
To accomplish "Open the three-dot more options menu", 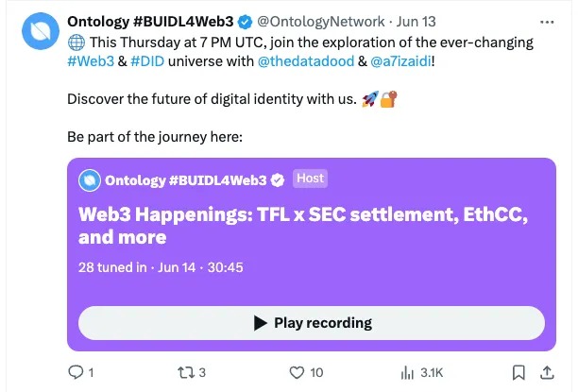I will click(x=547, y=22).
